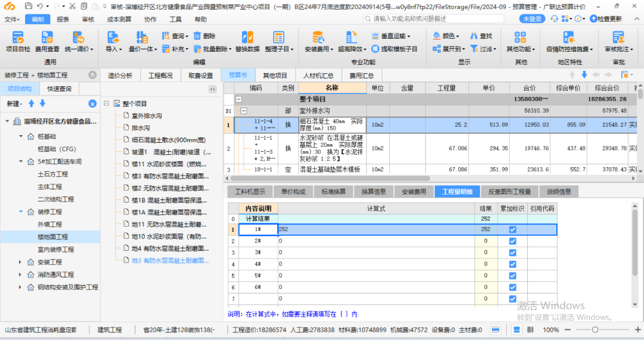
Task: Click the 安装费用 ribbon icon
Action: pos(318,38)
